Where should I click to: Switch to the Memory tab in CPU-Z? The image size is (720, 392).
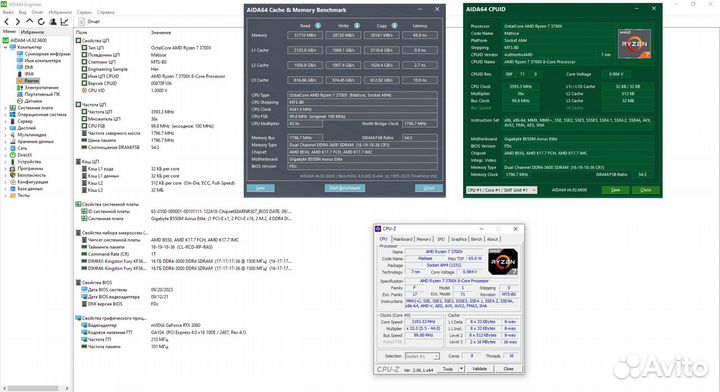point(424,239)
